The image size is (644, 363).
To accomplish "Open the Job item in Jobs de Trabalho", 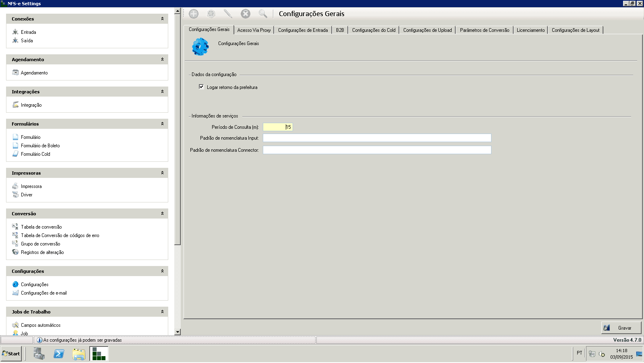I will coord(25,333).
